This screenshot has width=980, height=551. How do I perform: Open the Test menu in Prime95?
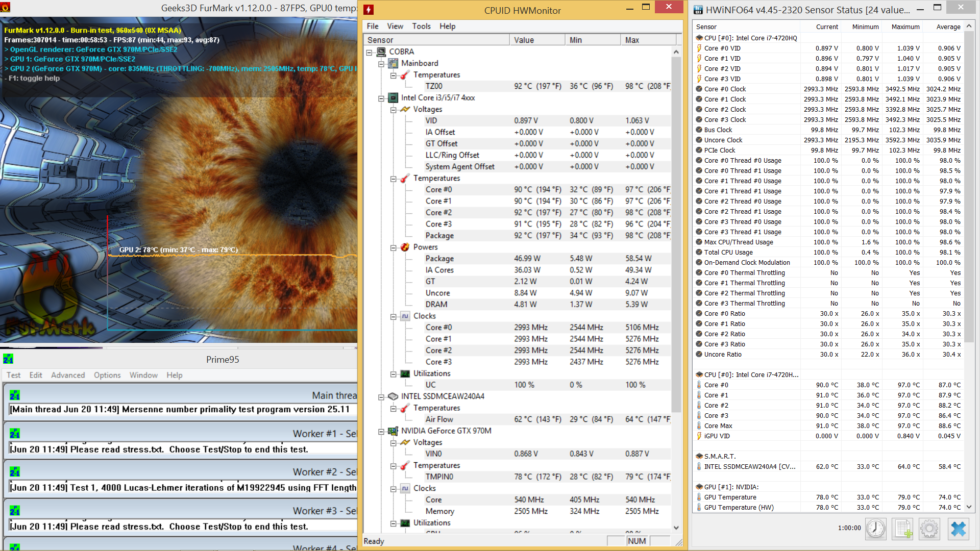click(14, 375)
